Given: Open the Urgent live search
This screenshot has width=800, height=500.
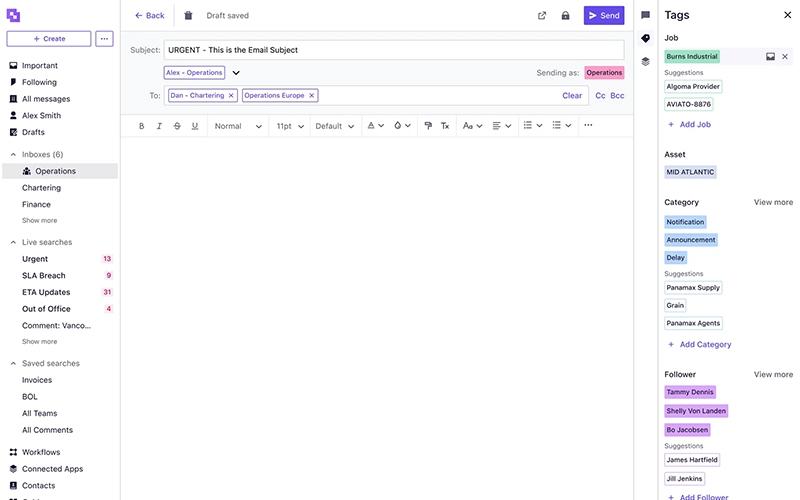Looking at the screenshot, I should point(35,259).
